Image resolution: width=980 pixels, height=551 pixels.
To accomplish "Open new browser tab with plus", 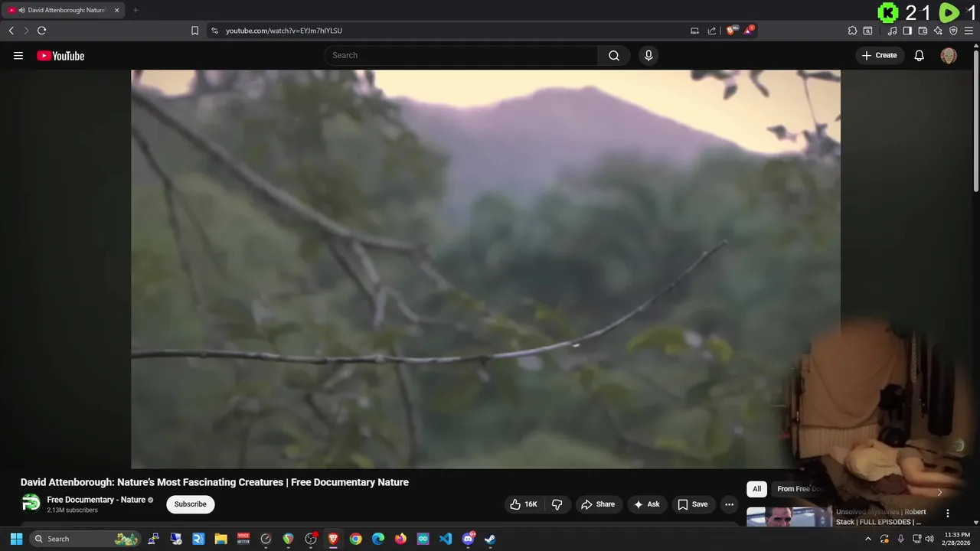I will coord(136,10).
